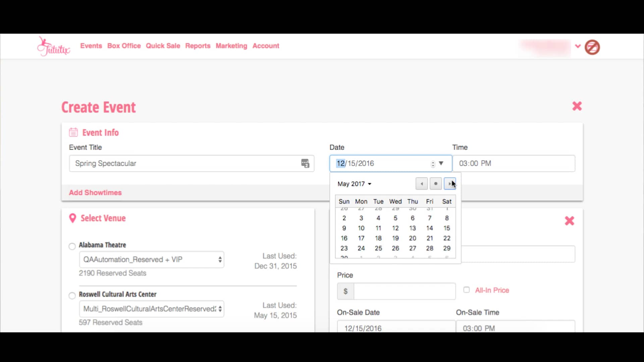644x362 pixels.
Task: Click the date stepper on the Date field
Action: coord(432,164)
